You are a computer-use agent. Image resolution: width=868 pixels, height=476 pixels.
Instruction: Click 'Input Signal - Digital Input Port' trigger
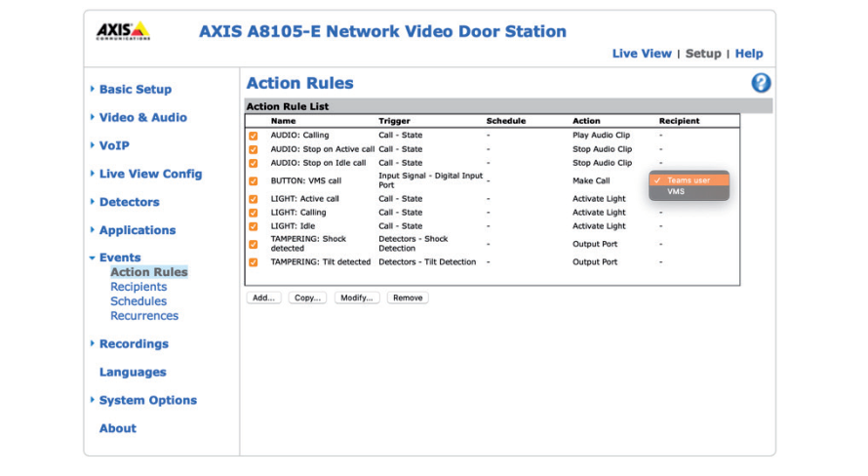(431, 180)
